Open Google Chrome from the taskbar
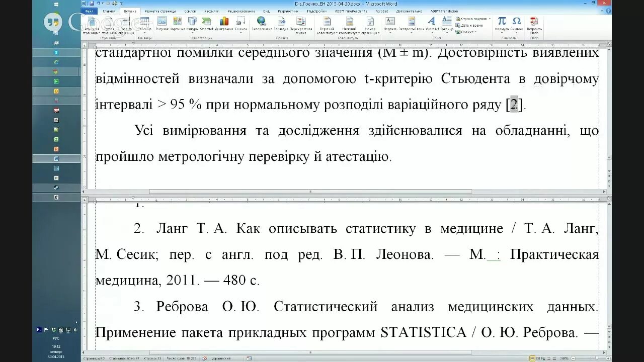 (56, 71)
